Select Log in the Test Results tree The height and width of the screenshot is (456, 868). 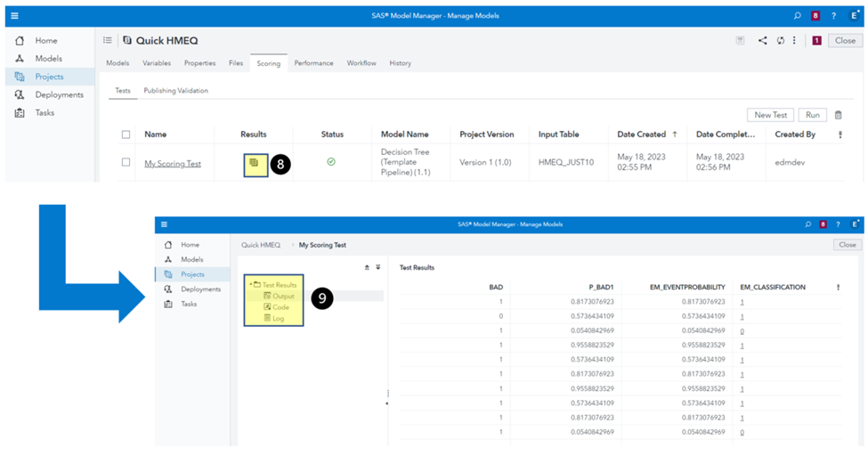click(x=279, y=317)
